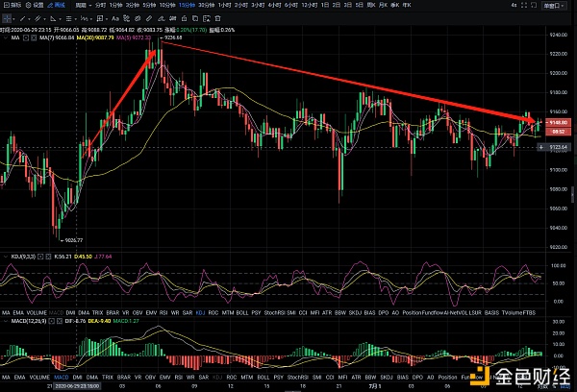Click the copy drawings icon

click(x=195, y=18)
